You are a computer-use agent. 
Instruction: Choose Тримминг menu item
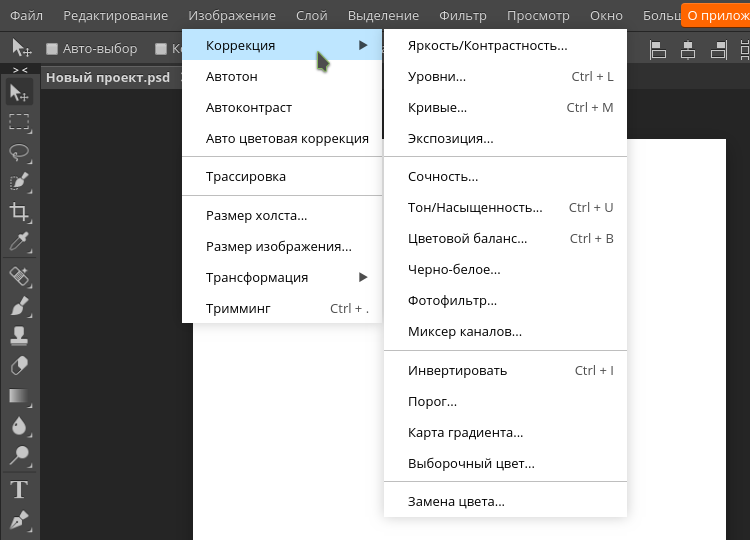[282, 309]
